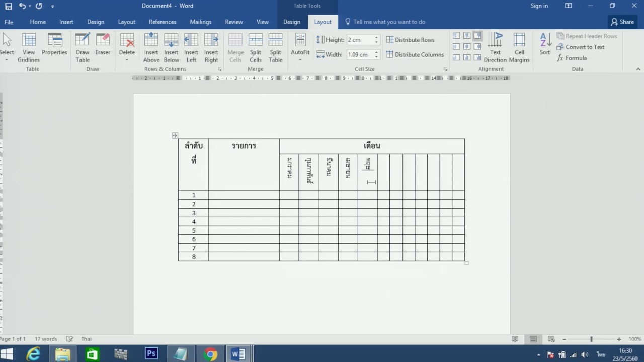Click the 17 words count in status bar
644x362 pixels.
[46, 339]
